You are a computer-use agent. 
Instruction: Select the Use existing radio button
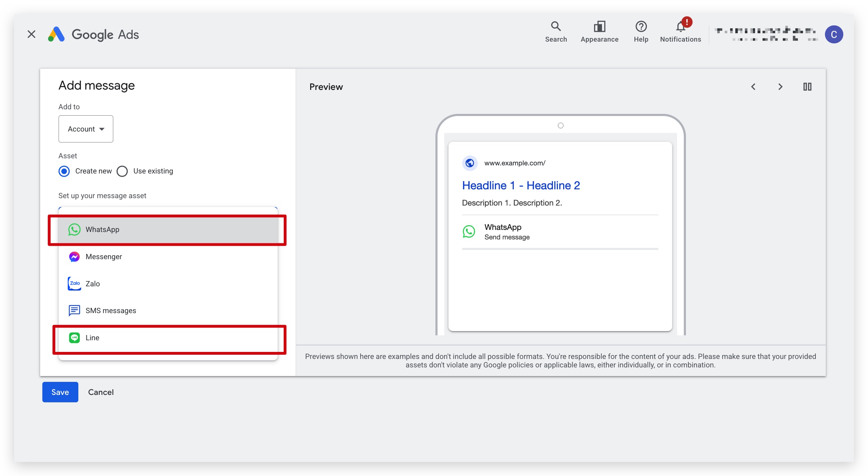tap(122, 171)
